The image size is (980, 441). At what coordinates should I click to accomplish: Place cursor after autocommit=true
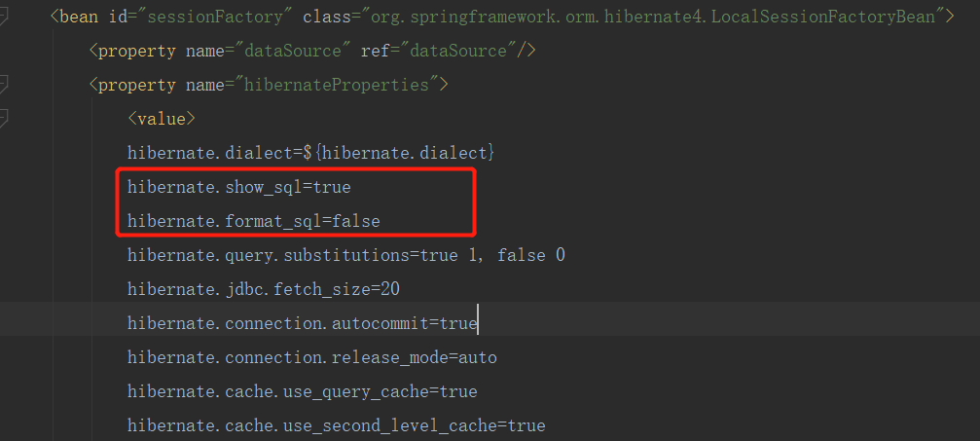click(x=478, y=323)
